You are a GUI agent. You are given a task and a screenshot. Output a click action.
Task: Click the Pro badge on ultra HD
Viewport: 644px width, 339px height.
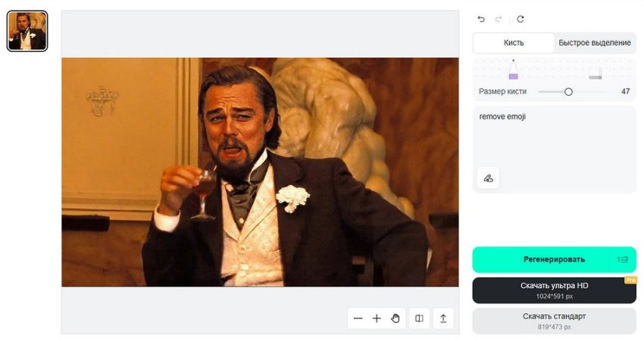(629, 281)
